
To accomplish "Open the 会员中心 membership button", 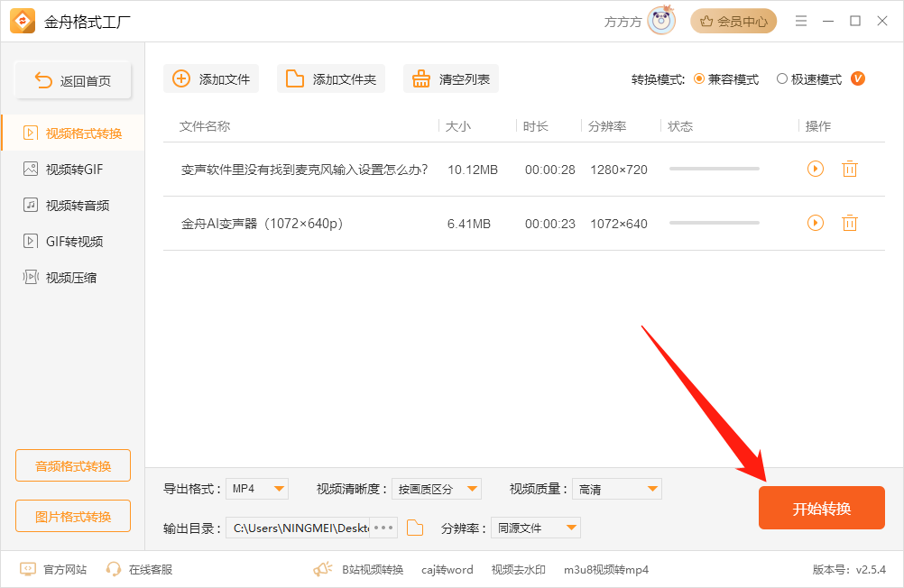I will click(x=733, y=20).
